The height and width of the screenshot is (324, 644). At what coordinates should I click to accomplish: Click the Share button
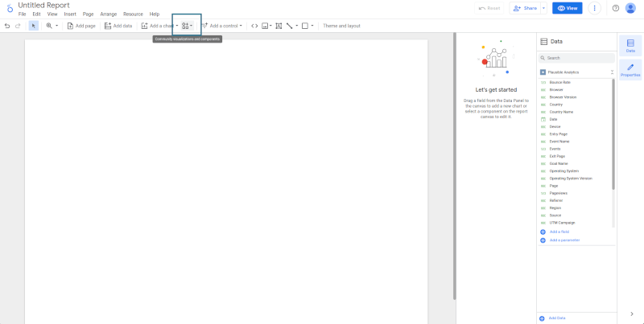(525, 8)
